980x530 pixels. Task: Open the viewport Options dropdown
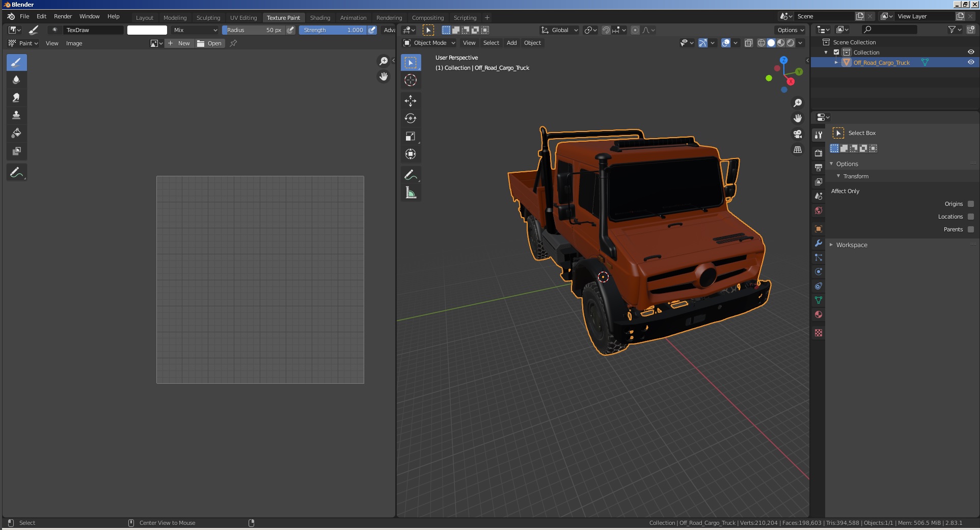791,30
